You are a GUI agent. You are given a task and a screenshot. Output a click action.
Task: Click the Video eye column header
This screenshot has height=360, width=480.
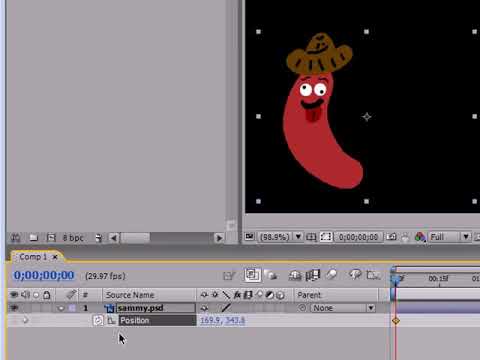tap(14, 295)
